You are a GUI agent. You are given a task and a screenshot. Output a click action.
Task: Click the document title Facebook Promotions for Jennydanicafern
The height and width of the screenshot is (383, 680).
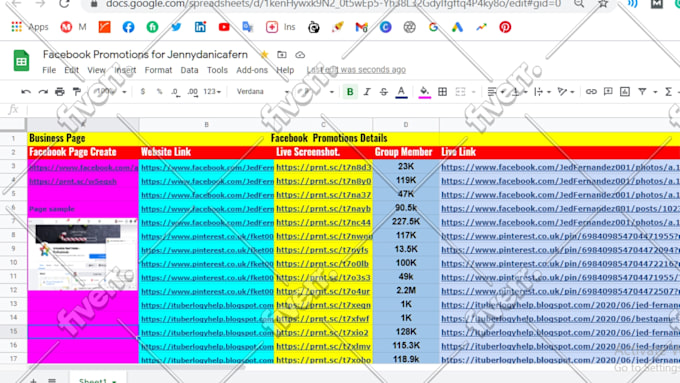click(x=145, y=54)
